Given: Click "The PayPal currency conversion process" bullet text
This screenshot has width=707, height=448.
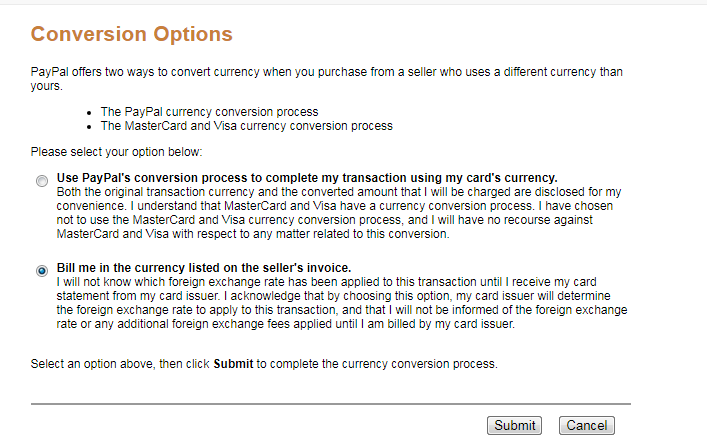Looking at the screenshot, I should click(x=209, y=112).
